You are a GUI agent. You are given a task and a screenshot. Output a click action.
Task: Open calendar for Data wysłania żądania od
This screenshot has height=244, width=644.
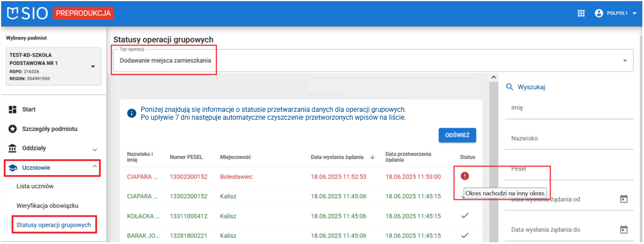click(x=624, y=199)
